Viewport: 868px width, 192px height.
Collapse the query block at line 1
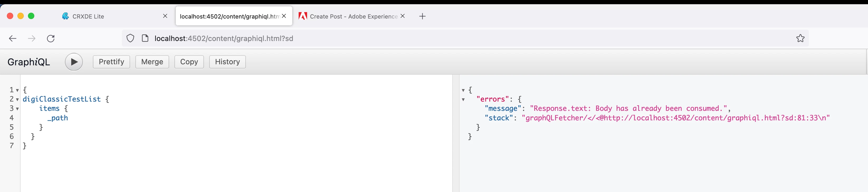point(17,91)
